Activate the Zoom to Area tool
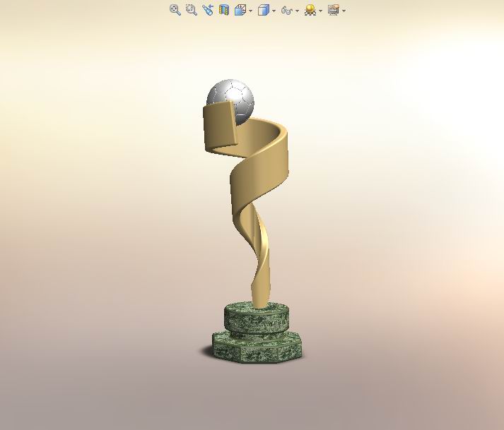 [x=192, y=10]
